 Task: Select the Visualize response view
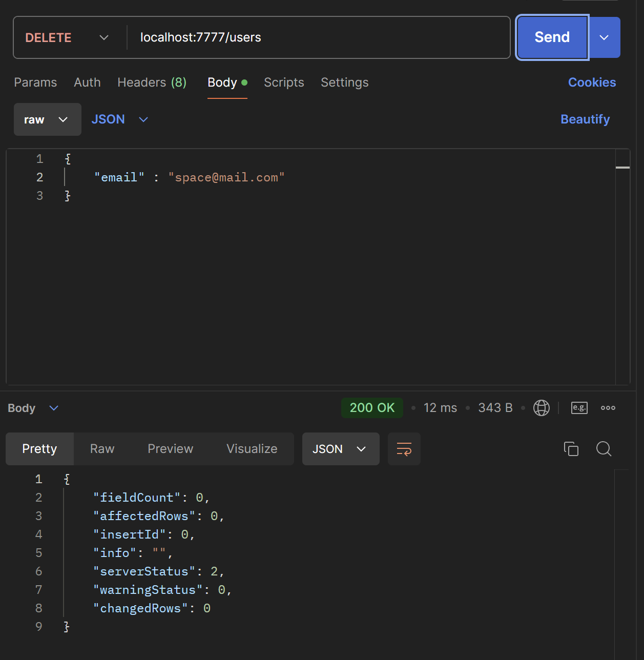point(252,449)
